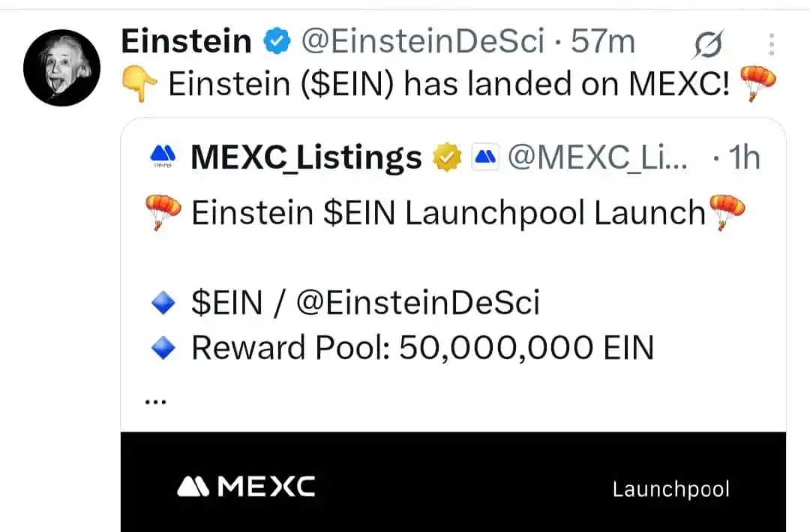Open the black MEXC Launchpool banner image
The image size is (810, 532).
(453, 482)
